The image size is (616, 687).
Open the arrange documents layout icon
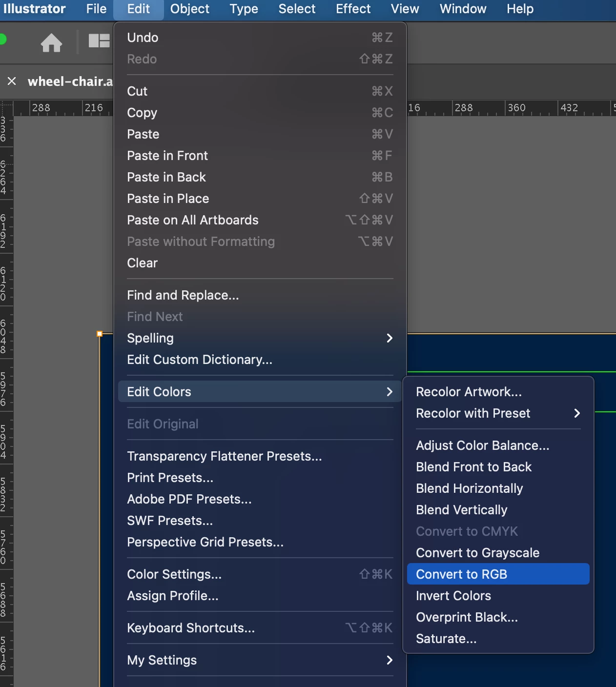tap(99, 40)
